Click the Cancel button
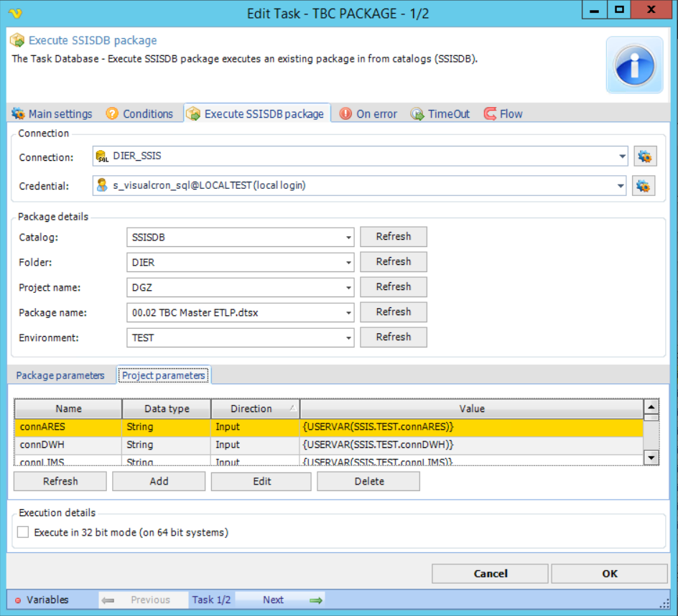 pyautogui.click(x=490, y=574)
